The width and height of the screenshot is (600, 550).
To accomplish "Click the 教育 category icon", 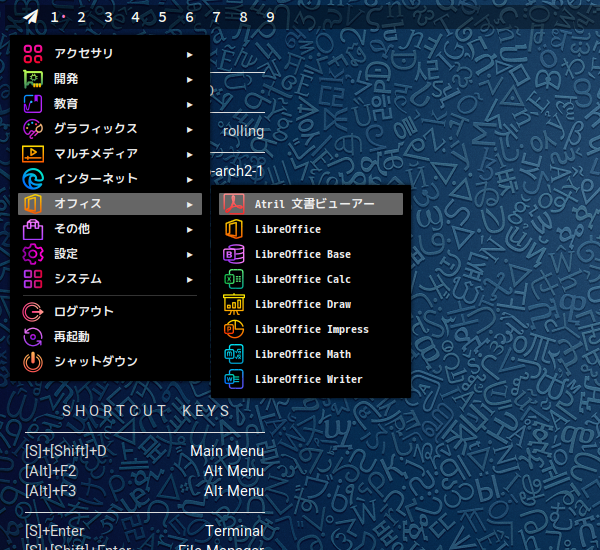I will point(33,104).
